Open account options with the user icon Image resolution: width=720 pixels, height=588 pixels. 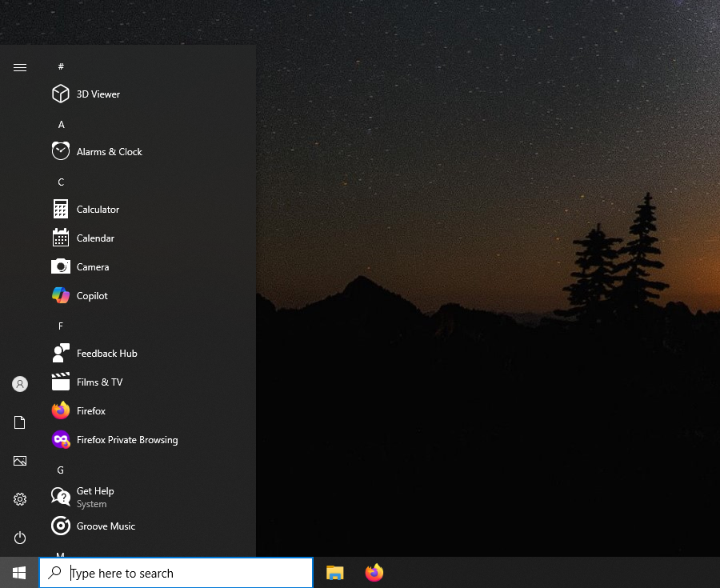pyautogui.click(x=20, y=384)
